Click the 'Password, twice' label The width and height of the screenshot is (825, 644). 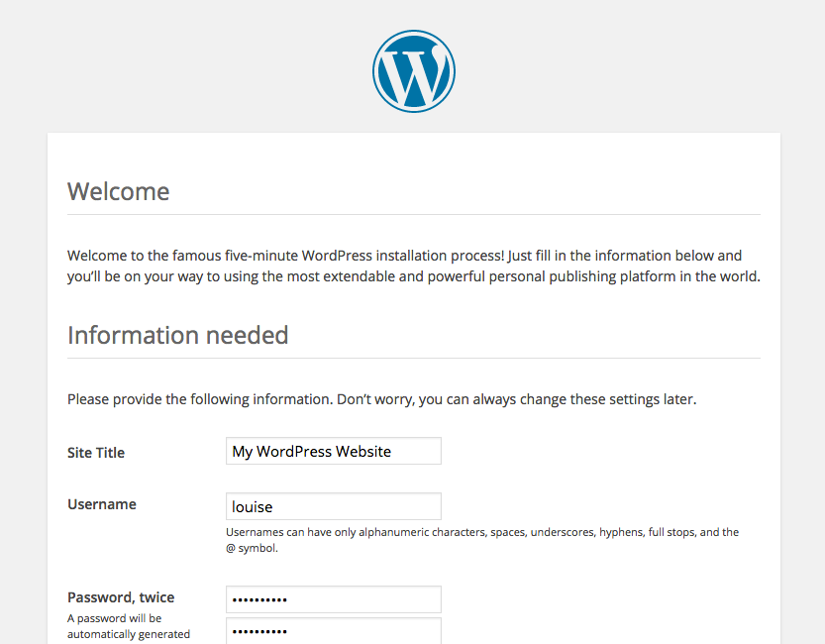(120, 597)
